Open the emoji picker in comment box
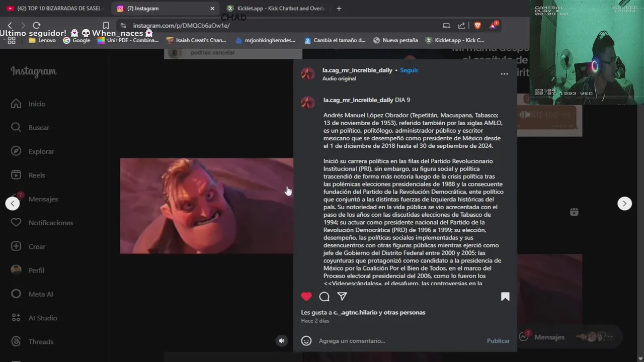This screenshot has width=644, height=362. (306, 341)
